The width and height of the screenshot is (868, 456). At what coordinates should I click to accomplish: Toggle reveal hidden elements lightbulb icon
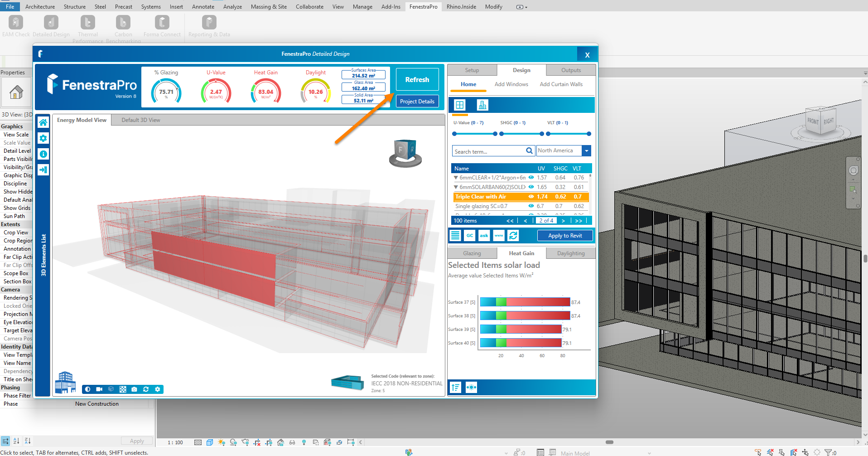point(304,442)
